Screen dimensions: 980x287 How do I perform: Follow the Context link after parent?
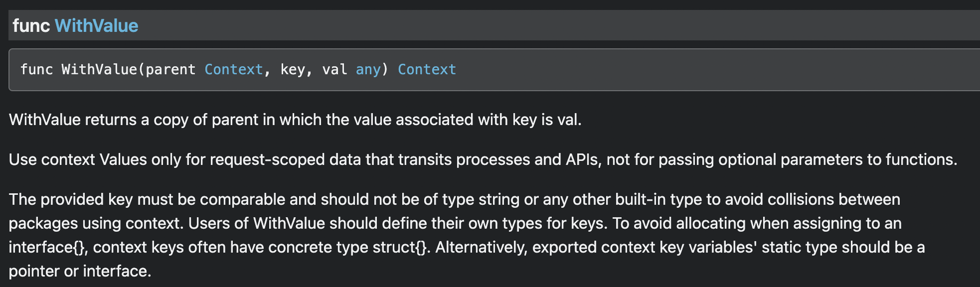(x=233, y=69)
